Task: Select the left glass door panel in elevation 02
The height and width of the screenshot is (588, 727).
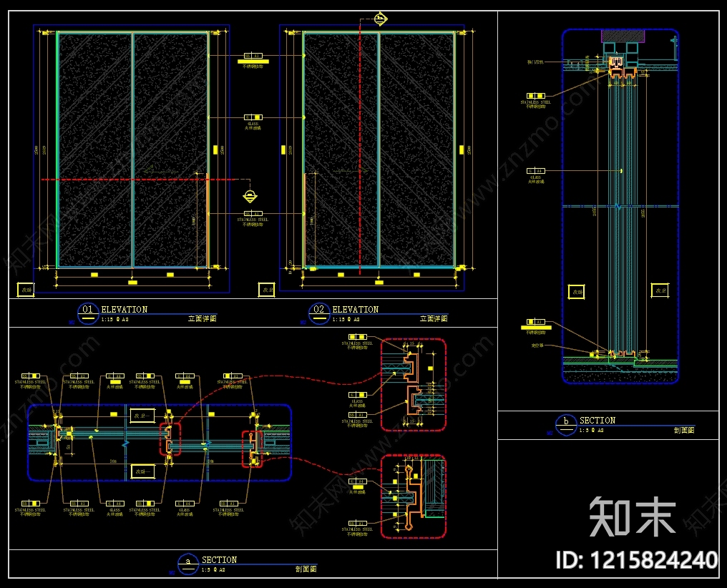Action: (x=341, y=150)
